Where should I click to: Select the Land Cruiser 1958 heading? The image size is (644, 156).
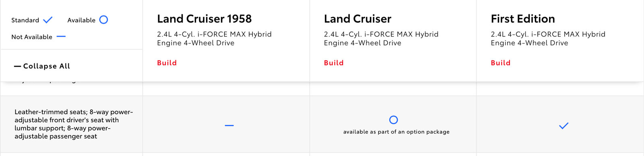pos(204,19)
